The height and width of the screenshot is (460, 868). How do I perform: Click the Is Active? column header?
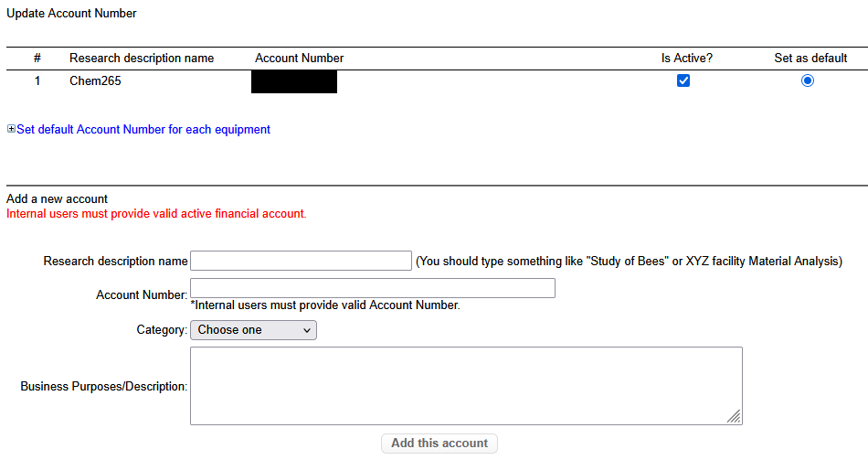(687, 59)
